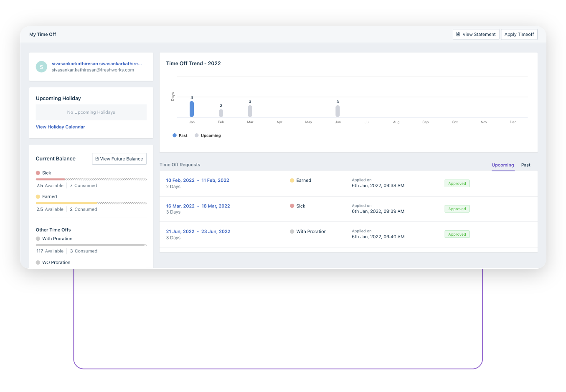
Task: Click the January bar in trend chart
Action: point(192,109)
